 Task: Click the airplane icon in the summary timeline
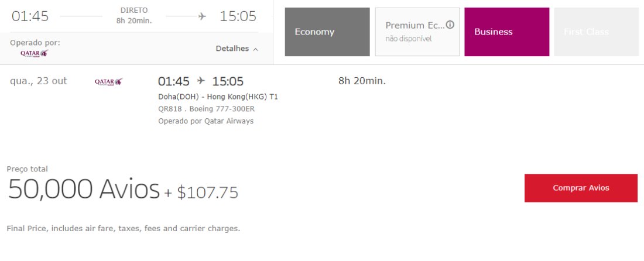point(202,16)
